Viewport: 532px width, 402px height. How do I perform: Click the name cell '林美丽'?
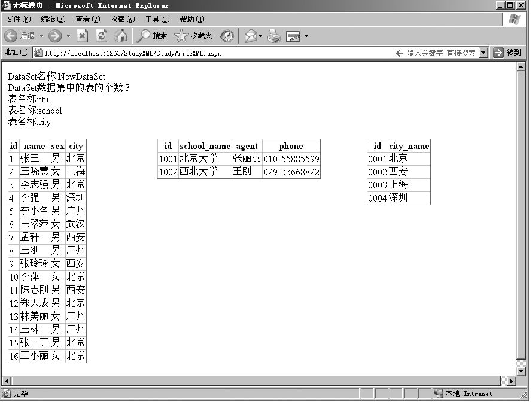(x=34, y=316)
